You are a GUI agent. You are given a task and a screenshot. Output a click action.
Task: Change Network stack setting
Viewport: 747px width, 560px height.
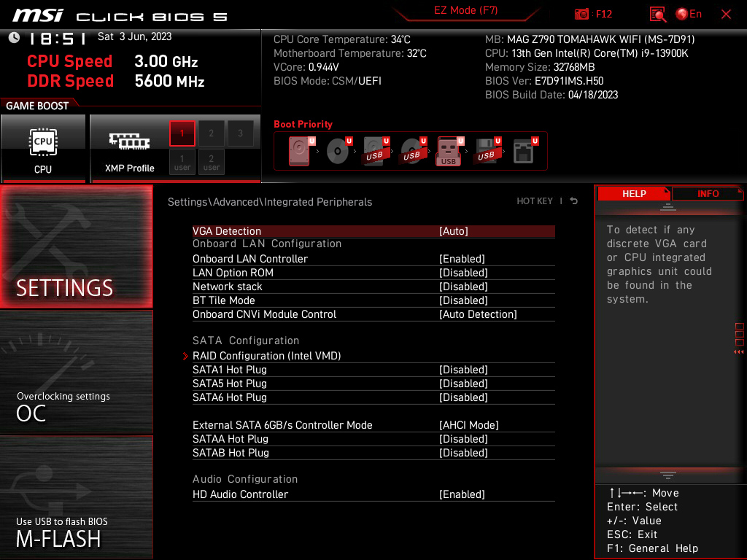373,286
